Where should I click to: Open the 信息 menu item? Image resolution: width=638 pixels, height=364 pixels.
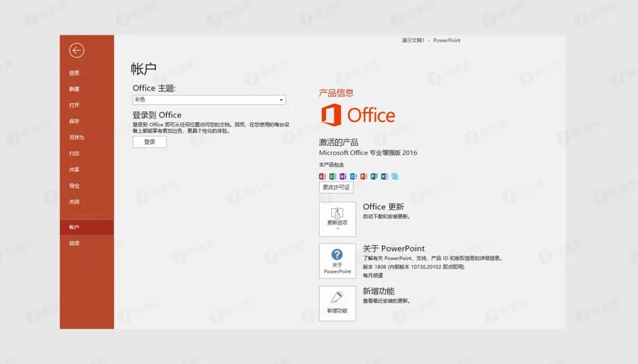coord(74,73)
